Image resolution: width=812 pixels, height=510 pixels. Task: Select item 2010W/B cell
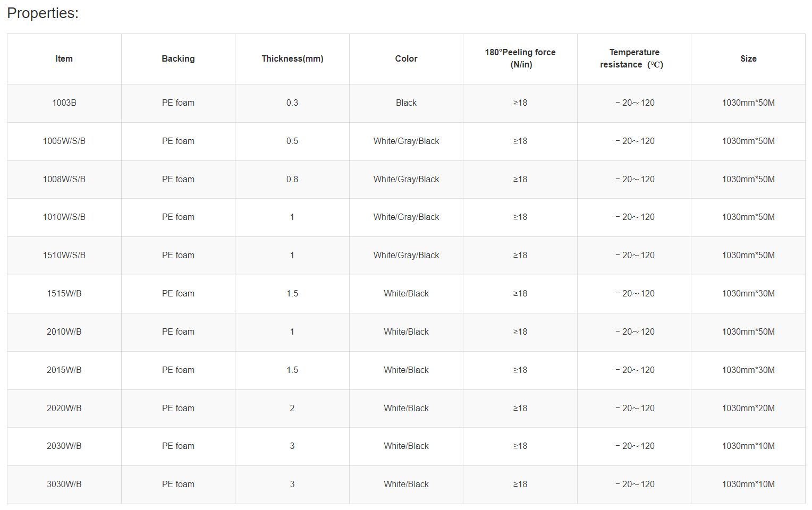point(64,331)
